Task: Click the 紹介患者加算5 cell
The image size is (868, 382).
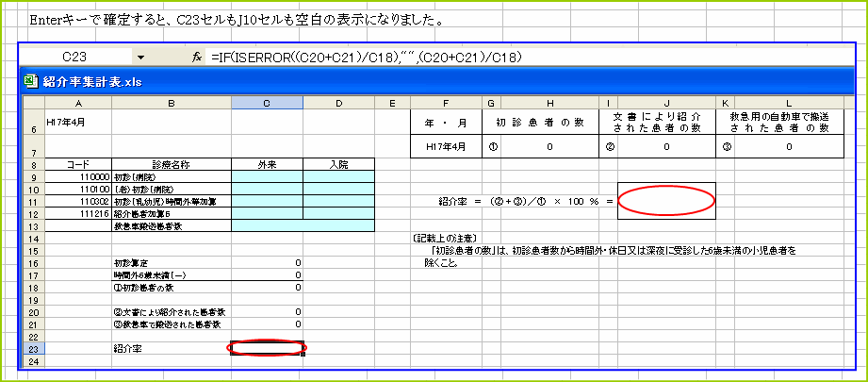Action: click(x=172, y=214)
